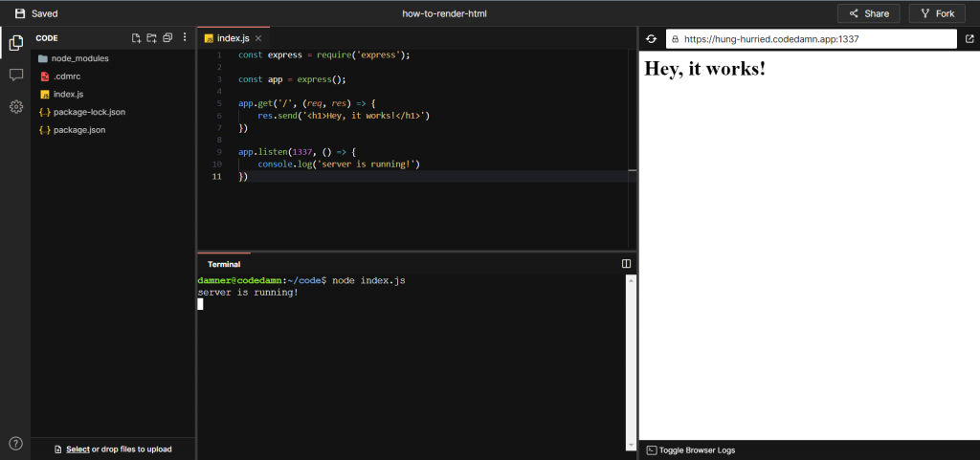
Task: Click the CODE panel header label
Action: tap(47, 38)
